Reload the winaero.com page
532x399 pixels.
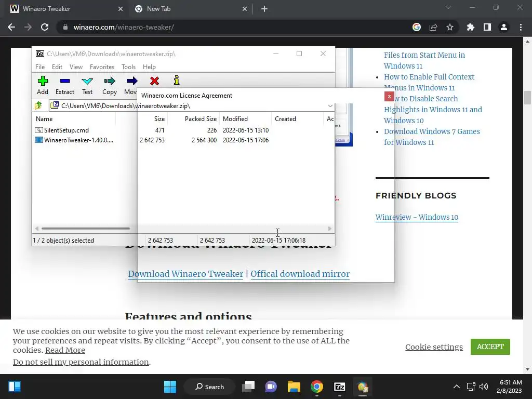(x=45, y=27)
